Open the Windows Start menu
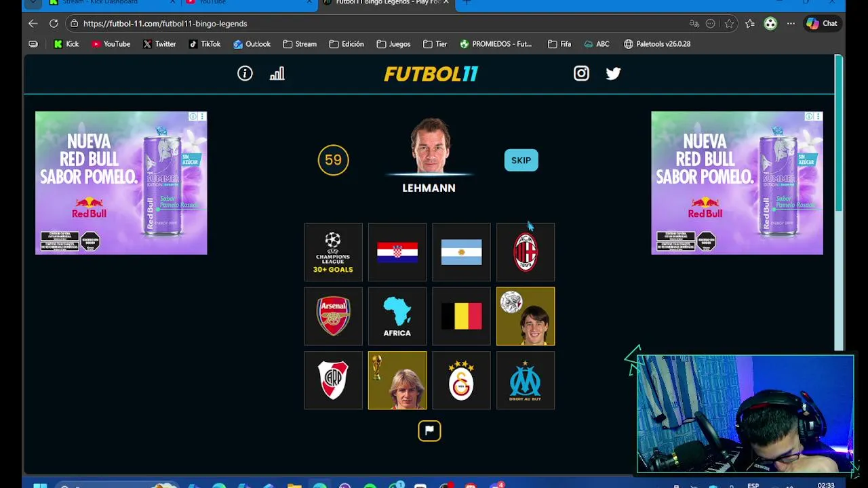This screenshot has height=488, width=868. [40, 485]
